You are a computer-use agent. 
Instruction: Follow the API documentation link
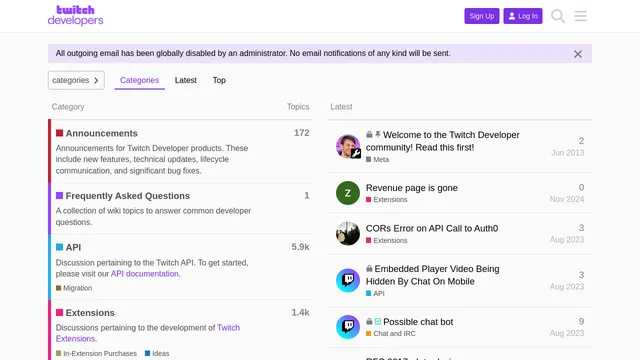(144, 274)
